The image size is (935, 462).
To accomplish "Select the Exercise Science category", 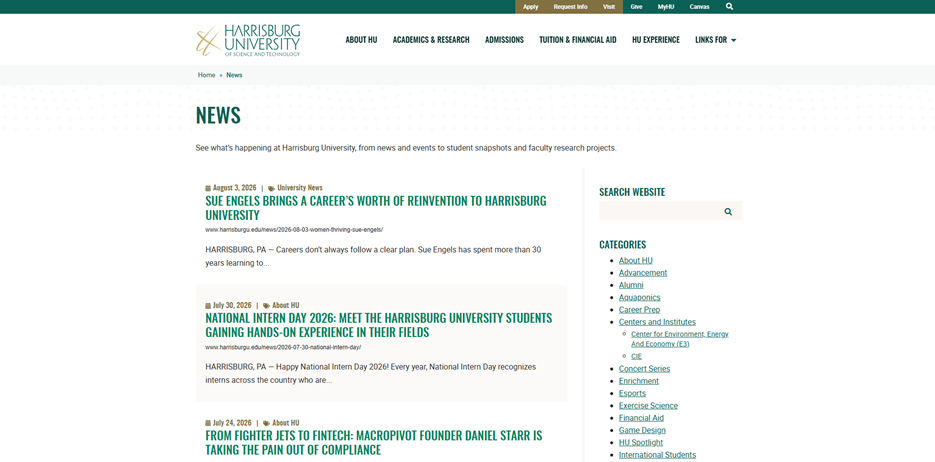I will point(648,406).
